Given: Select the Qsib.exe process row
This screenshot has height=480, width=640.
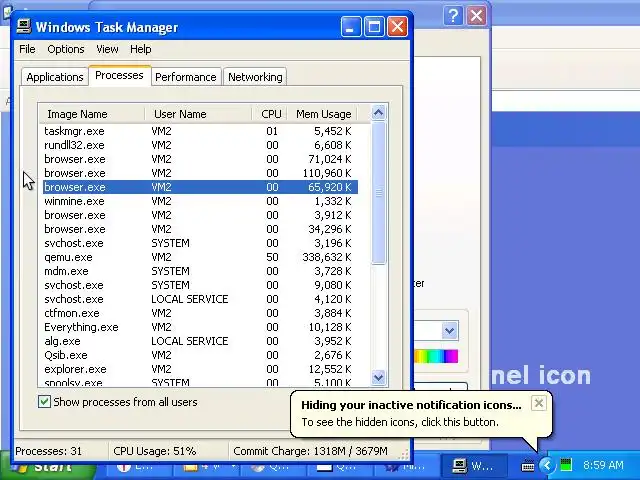Looking at the screenshot, I should pos(200,355).
